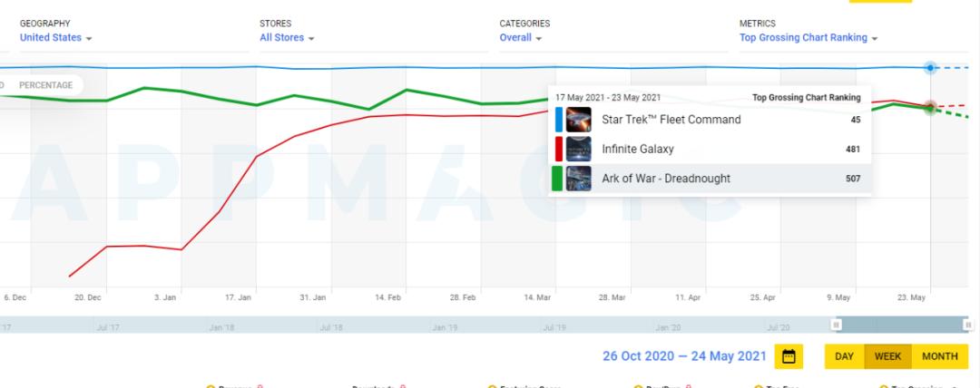Select the PERCENTAGE view tab
980x388 pixels.
point(45,85)
